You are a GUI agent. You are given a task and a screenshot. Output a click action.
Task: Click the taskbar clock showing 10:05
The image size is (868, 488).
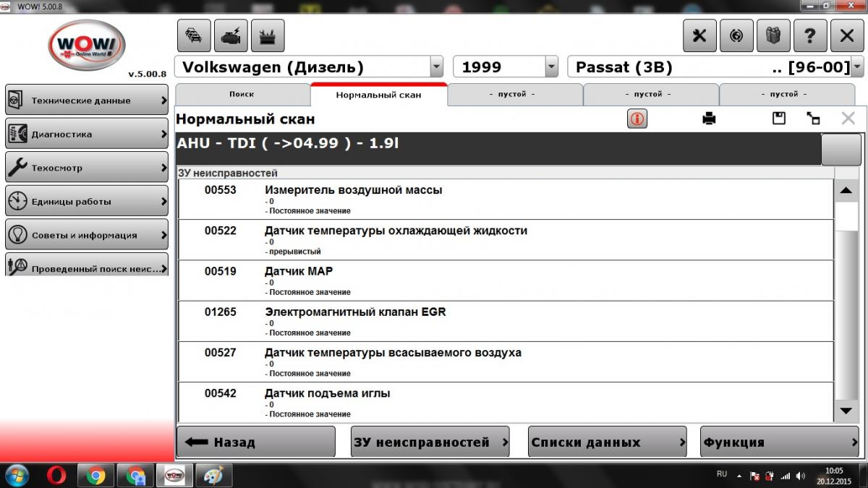tap(835, 475)
